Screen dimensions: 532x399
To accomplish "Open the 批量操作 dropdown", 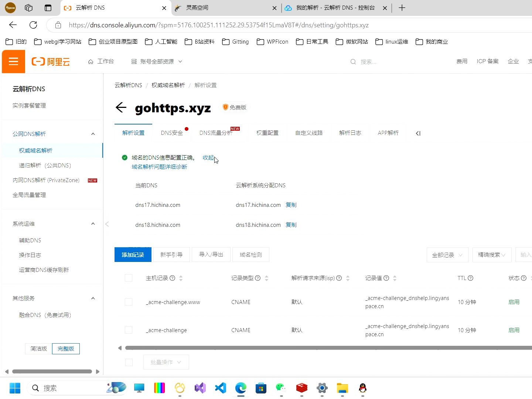I will click(166, 362).
